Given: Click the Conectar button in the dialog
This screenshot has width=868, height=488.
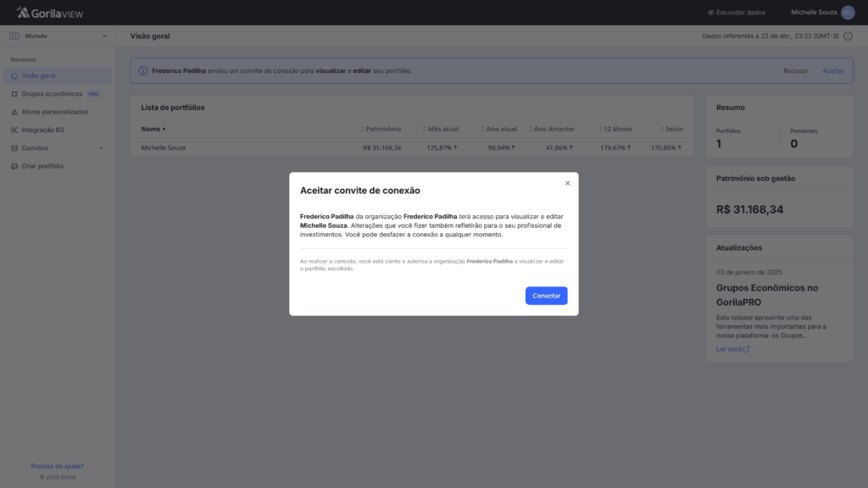Looking at the screenshot, I should [x=546, y=296].
